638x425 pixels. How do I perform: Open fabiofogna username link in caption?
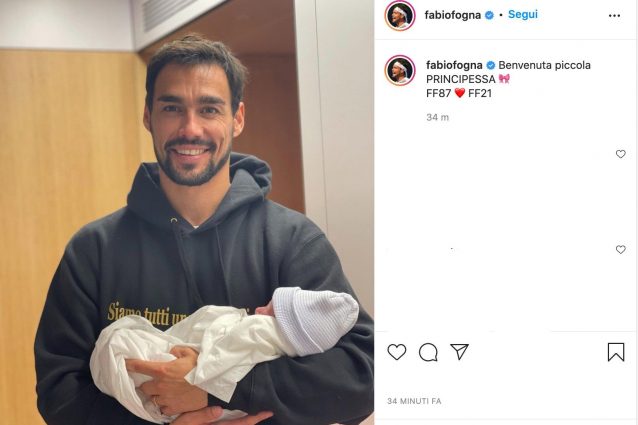pos(454,65)
